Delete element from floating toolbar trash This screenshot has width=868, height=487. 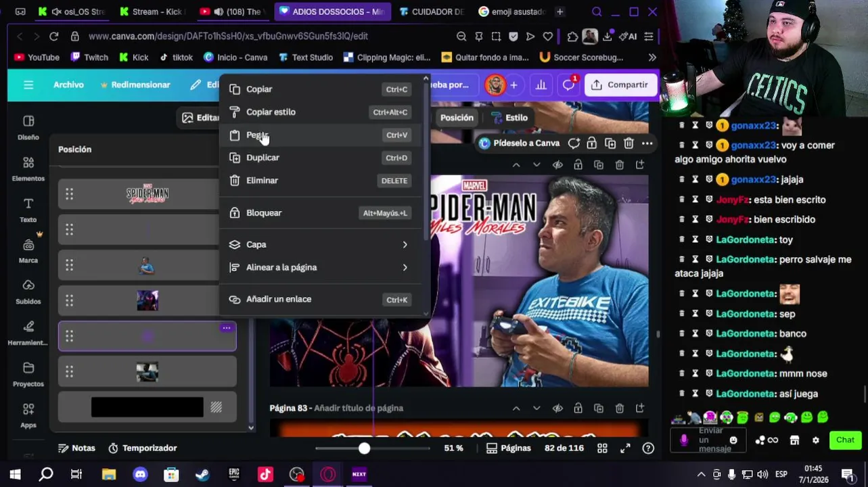[629, 143]
